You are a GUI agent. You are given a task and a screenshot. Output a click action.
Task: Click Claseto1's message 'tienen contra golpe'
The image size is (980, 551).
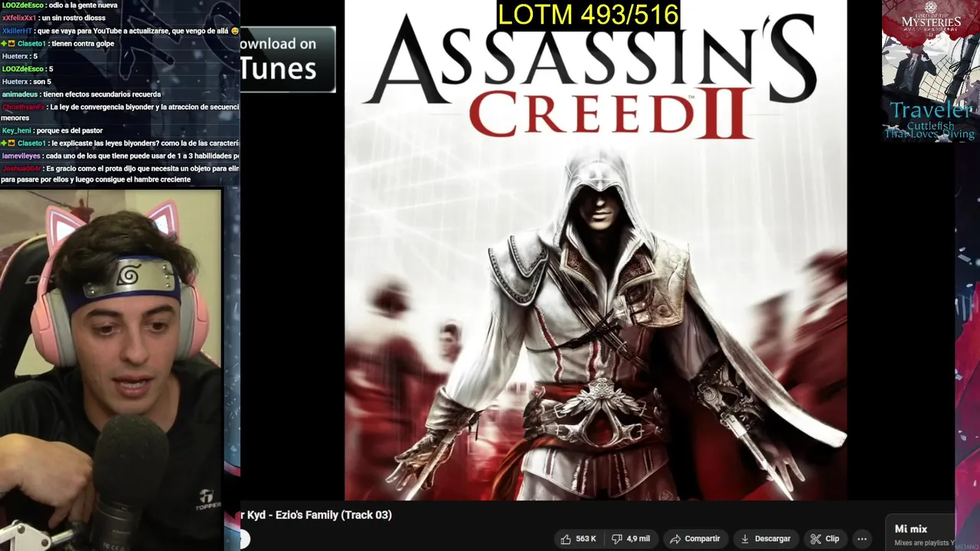pyautogui.click(x=83, y=44)
